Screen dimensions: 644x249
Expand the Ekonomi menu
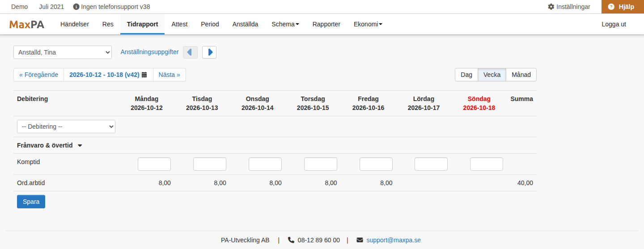(x=368, y=24)
